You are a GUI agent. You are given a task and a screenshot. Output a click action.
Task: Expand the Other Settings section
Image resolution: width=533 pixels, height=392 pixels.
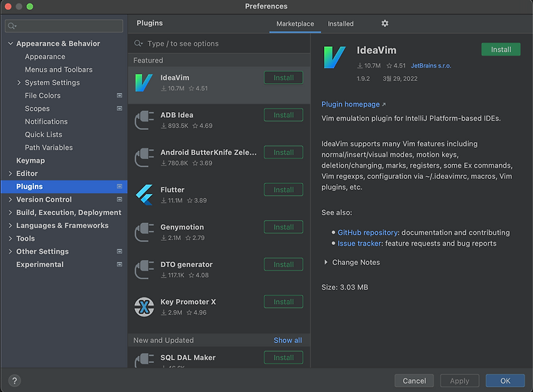(11, 251)
